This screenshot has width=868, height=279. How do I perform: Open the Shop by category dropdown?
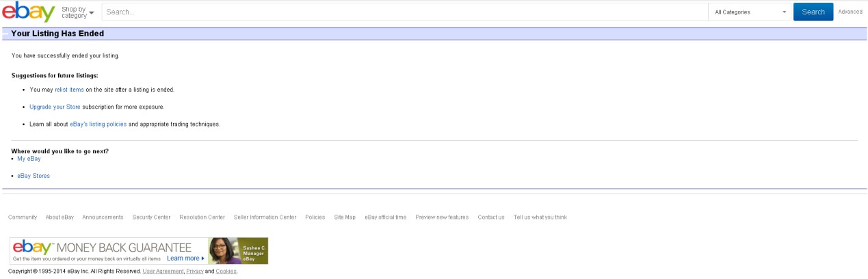(77, 12)
